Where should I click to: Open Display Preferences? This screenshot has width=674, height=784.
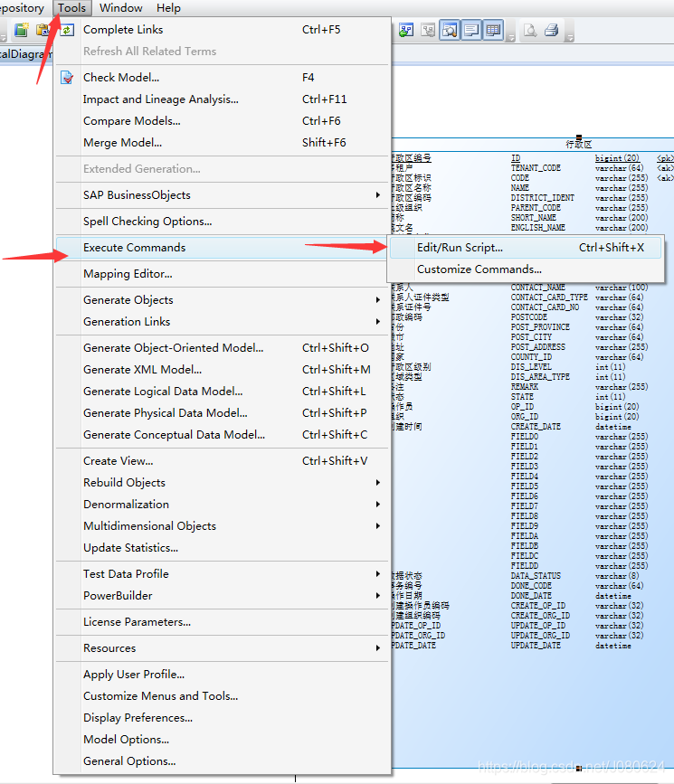coord(223,718)
